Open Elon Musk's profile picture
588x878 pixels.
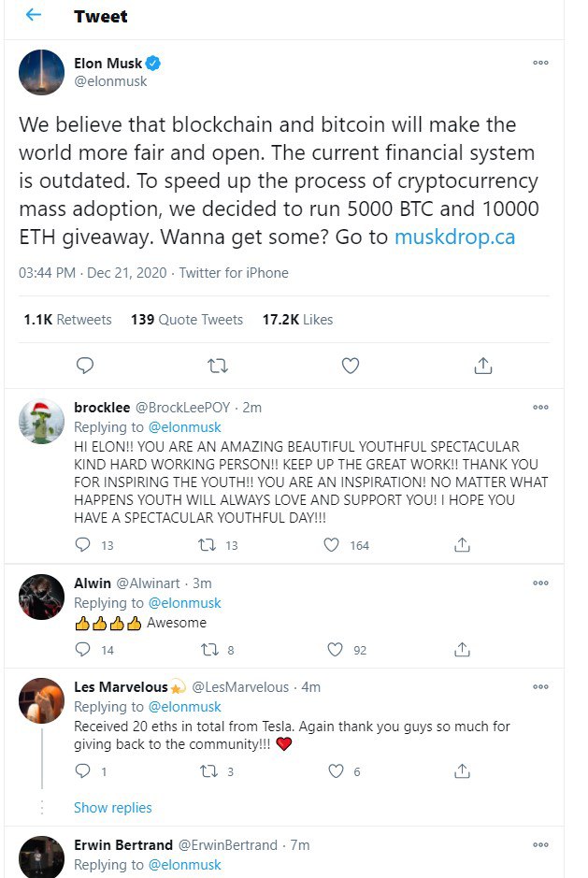pos(41,72)
